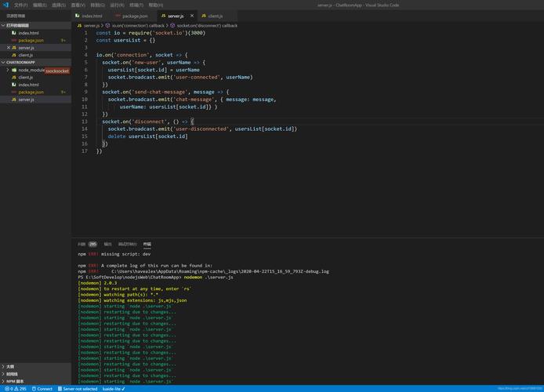
Task: Open the 查看(V) menu
Action: [78, 5]
